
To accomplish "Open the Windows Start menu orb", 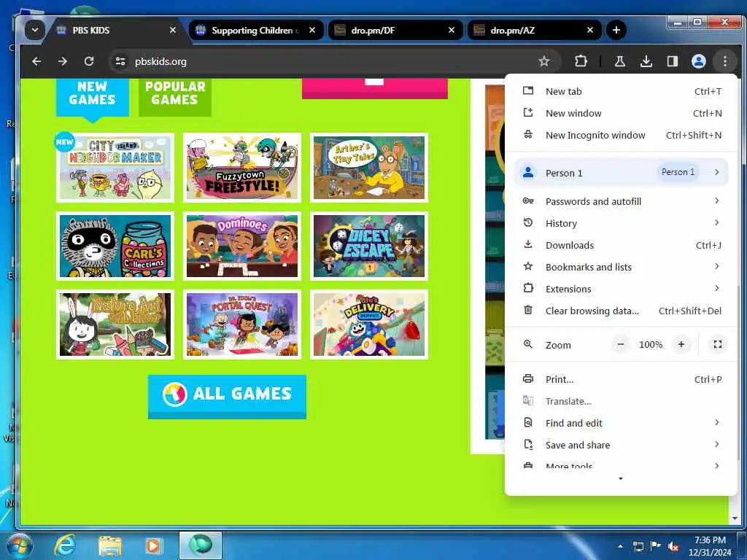I will (x=19, y=545).
